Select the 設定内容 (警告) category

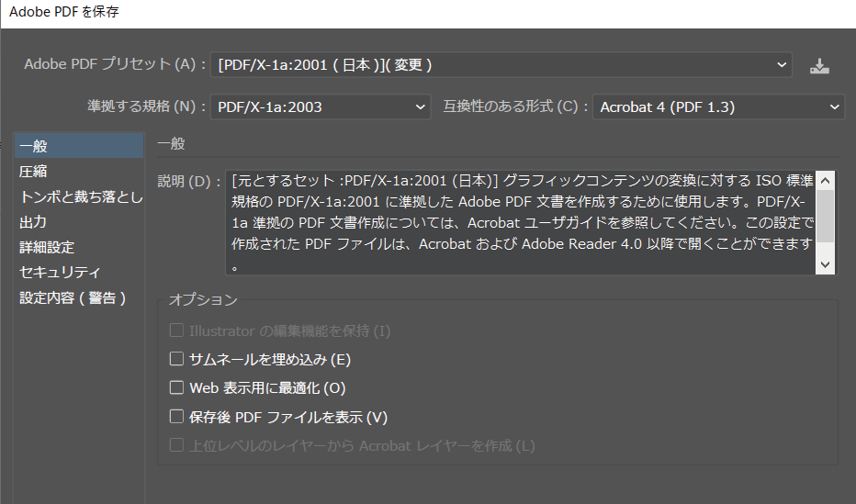79,297
